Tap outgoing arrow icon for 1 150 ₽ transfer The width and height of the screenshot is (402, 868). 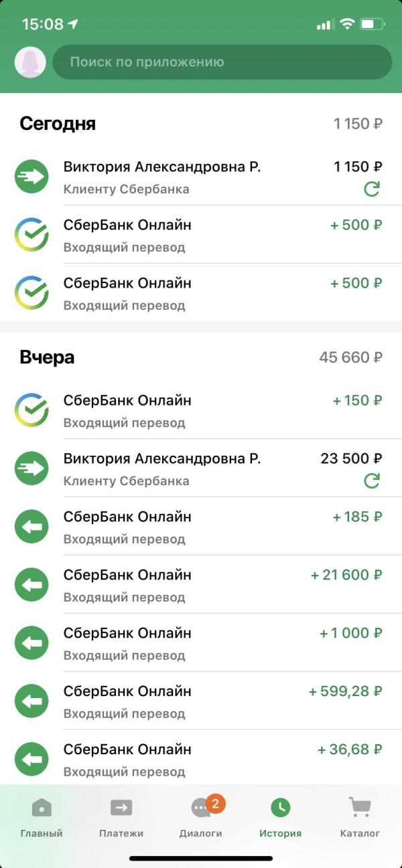point(31,177)
